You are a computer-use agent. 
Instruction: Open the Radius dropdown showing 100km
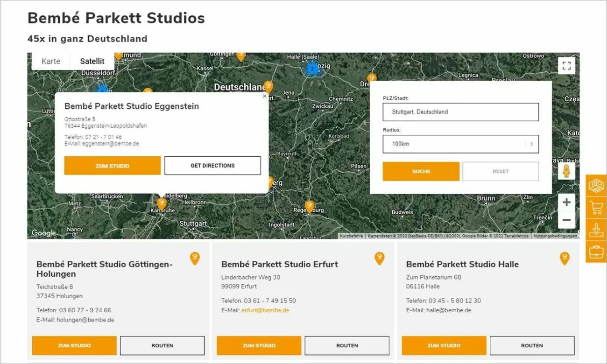(x=460, y=144)
